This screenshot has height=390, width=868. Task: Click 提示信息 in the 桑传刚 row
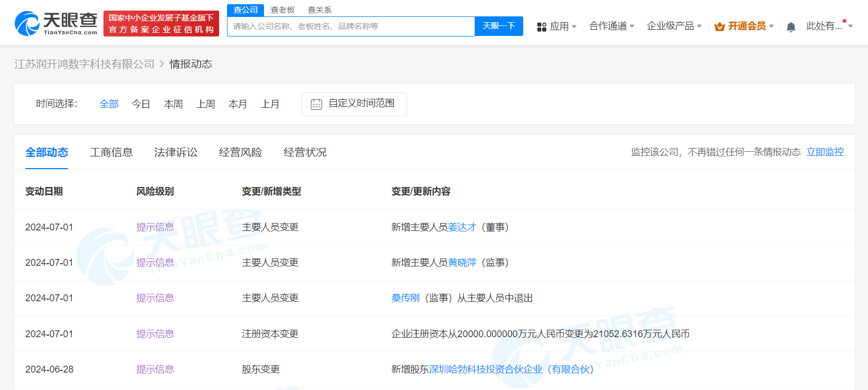tap(155, 298)
